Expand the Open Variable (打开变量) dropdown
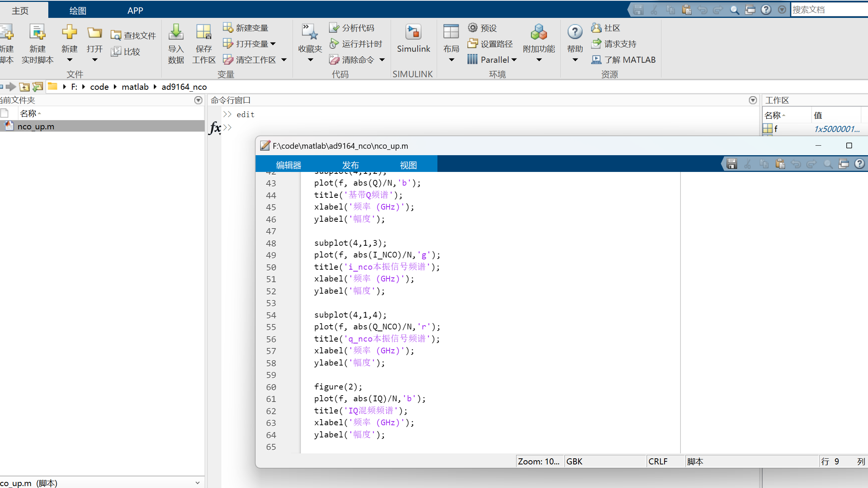This screenshot has width=868, height=488. [x=273, y=44]
